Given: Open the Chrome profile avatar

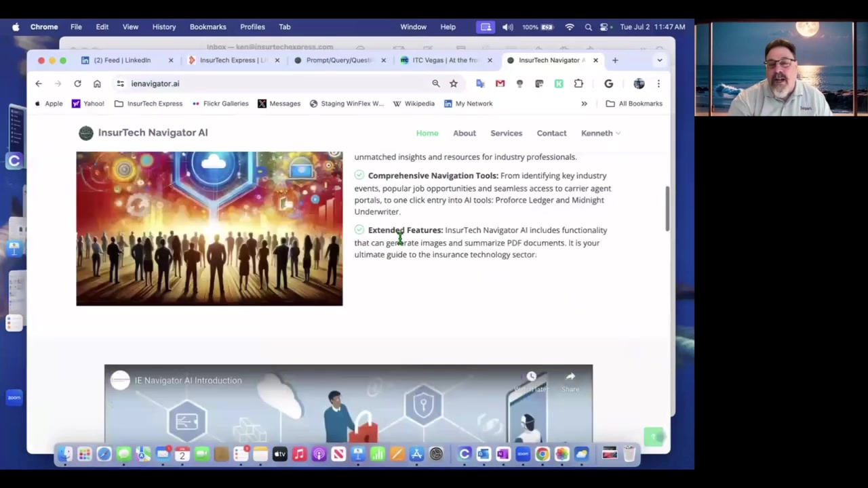Looking at the screenshot, I should tap(639, 83).
